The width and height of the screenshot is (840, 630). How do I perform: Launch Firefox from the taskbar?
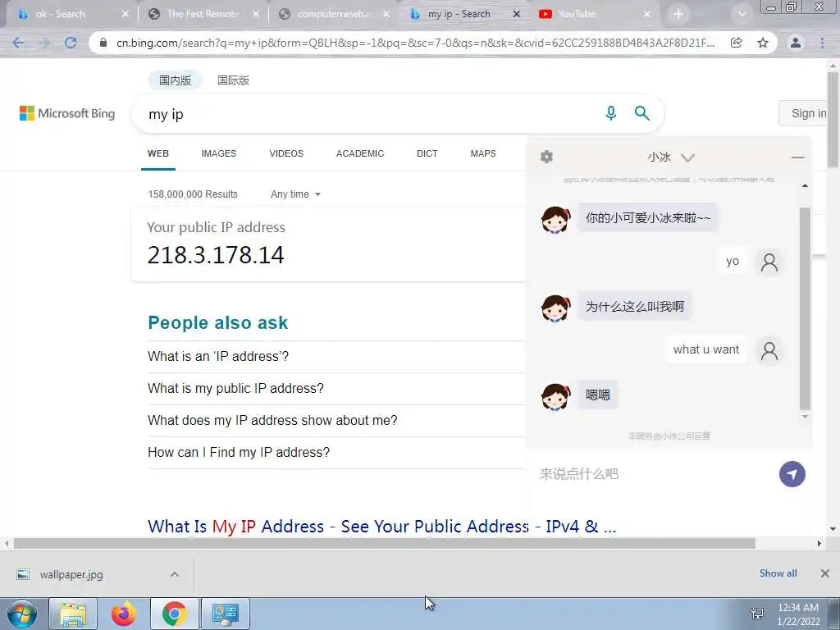click(x=123, y=614)
